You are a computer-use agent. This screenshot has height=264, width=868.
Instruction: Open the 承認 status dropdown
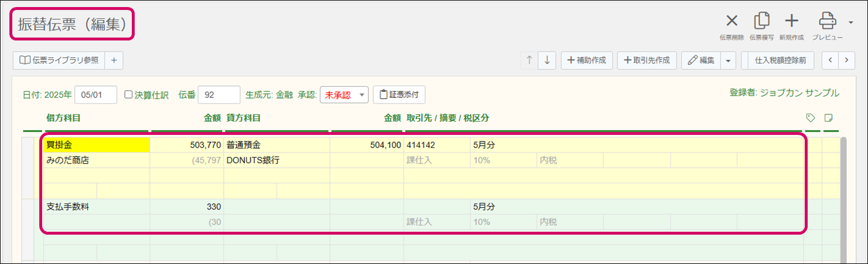(x=344, y=94)
